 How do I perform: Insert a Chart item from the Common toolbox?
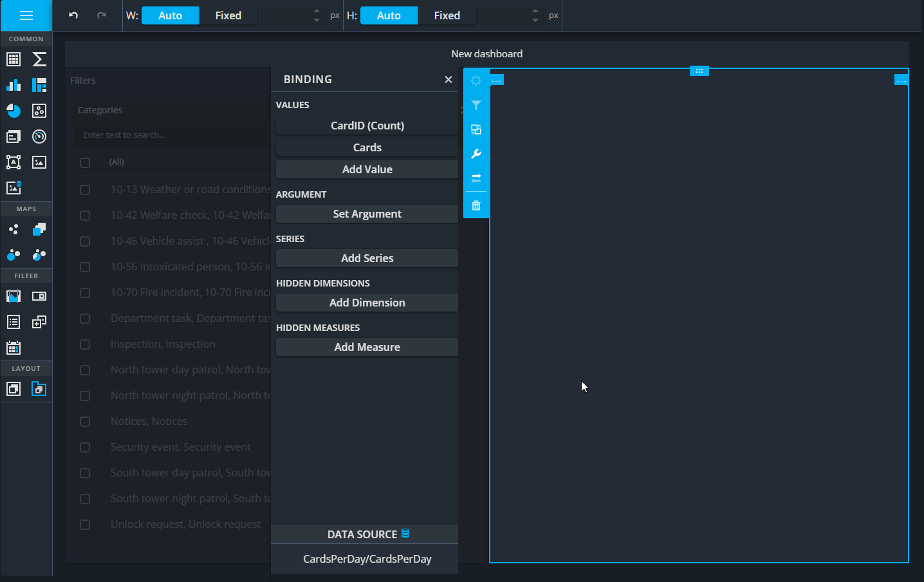(x=14, y=85)
